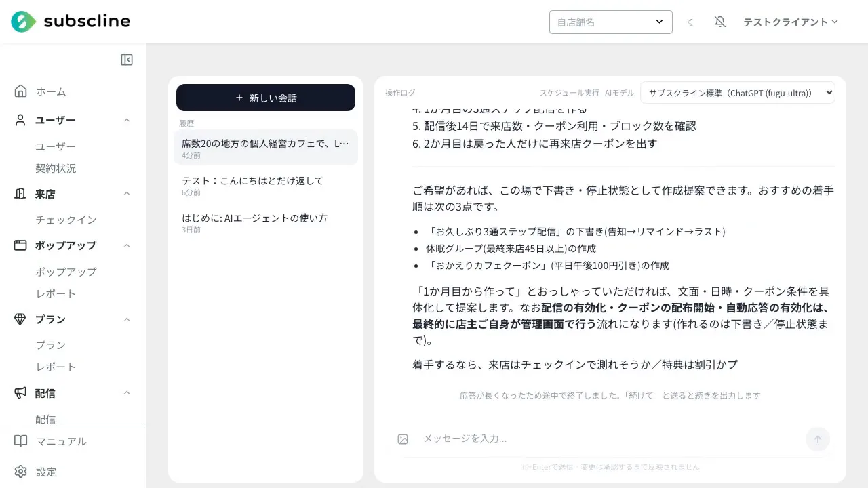Toggle dark mode moon icon
Image resolution: width=868 pixels, height=488 pixels.
691,22
